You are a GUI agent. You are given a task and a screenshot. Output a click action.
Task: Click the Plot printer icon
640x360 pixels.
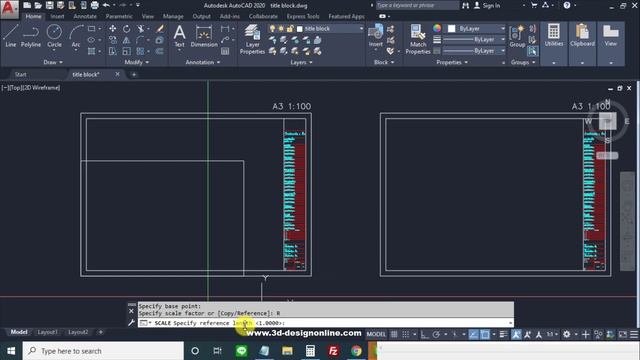pyautogui.click(x=95, y=5)
